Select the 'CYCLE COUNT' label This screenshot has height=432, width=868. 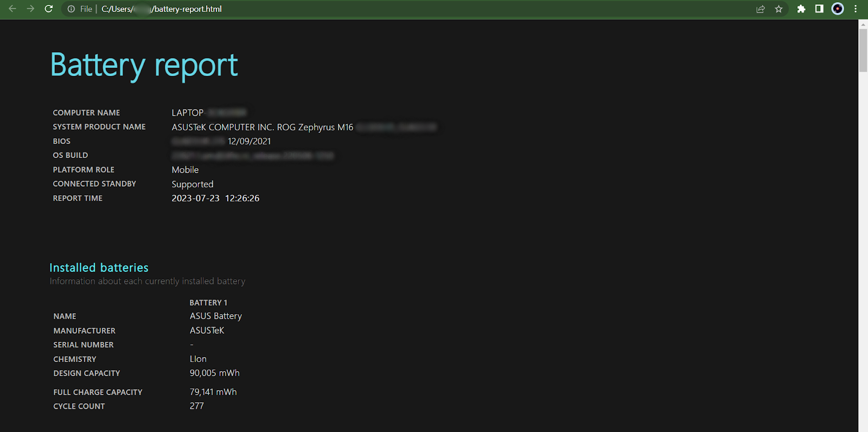[x=79, y=406]
